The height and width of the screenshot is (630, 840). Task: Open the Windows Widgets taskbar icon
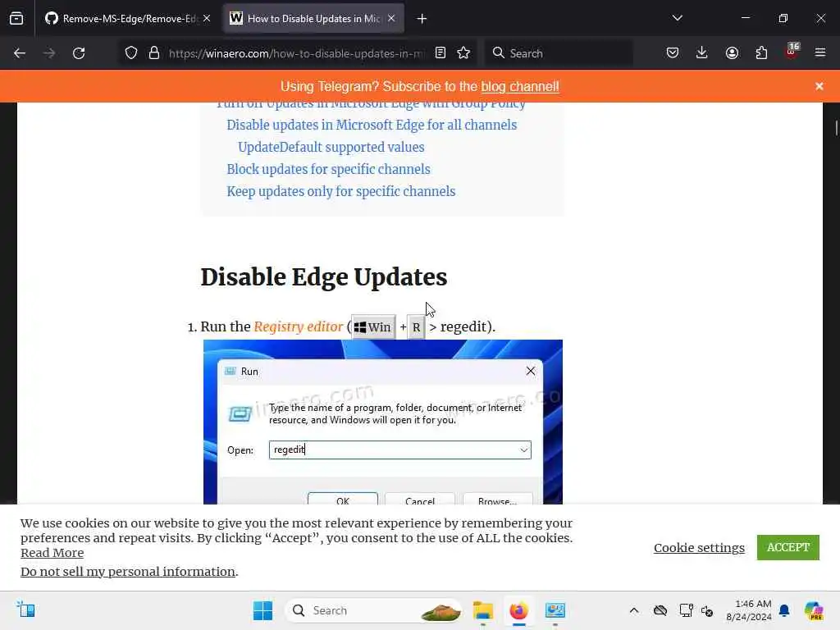tap(25, 610)
